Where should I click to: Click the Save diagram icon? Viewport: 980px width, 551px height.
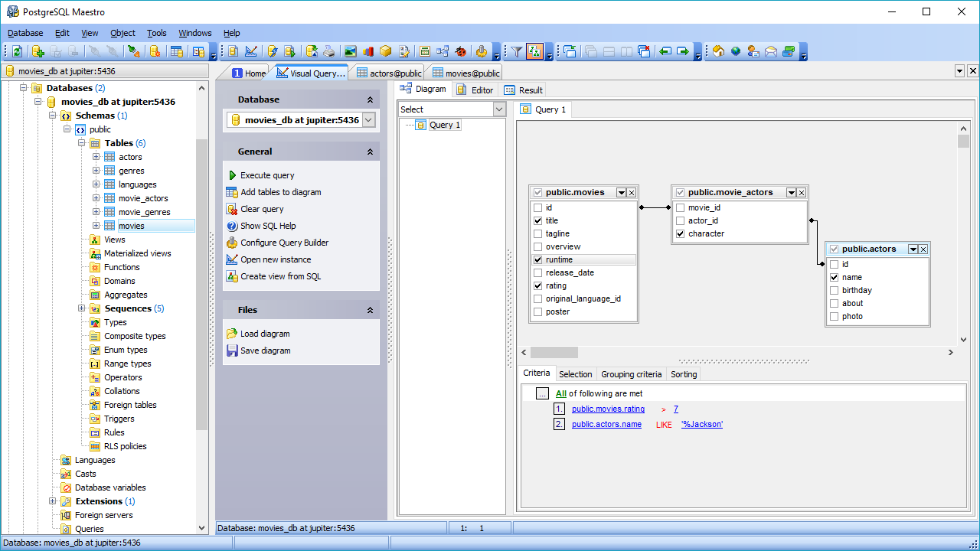click(233, 350)
